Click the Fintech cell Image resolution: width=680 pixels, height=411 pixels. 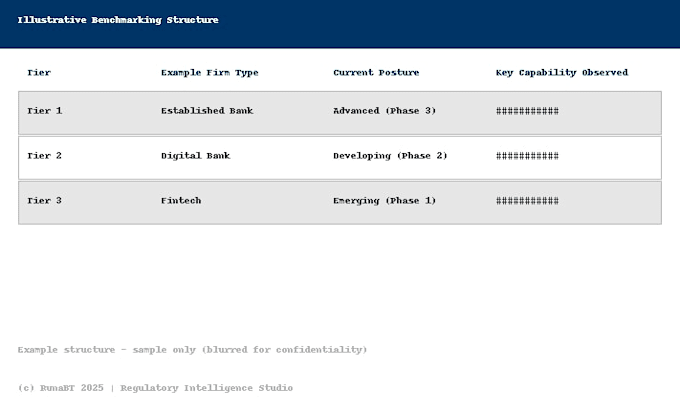coord(181,201)
